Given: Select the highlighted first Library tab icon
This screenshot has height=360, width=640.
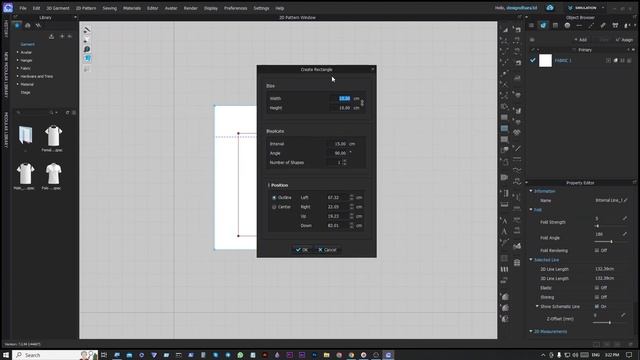Looking at the screenshot, I should (17, 25).
